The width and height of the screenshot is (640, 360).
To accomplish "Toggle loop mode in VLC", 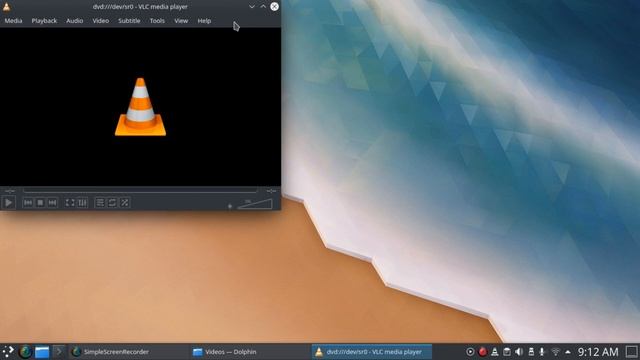I will point(112,202).
